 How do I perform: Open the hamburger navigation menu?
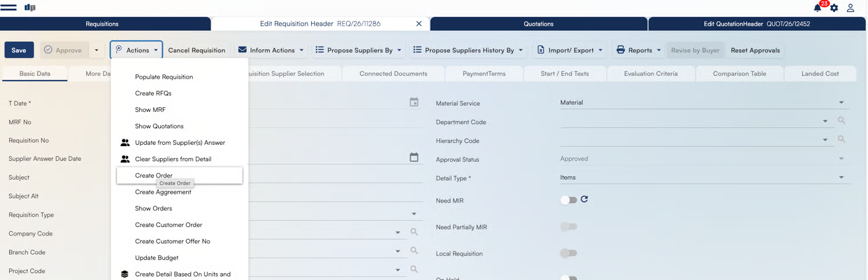click(x=9, y=7)
